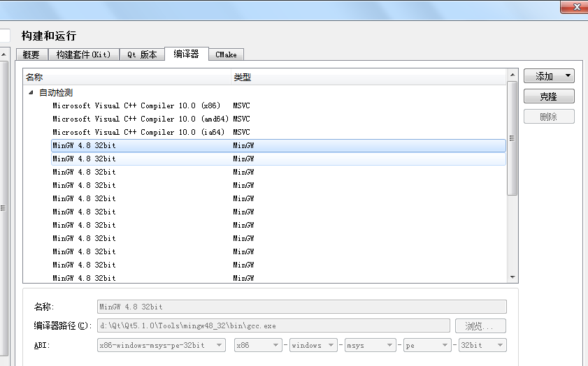The width and height of the screenshot is (588, 366).
Task: Switch to the CMake tab
Action: pos(226,54)
